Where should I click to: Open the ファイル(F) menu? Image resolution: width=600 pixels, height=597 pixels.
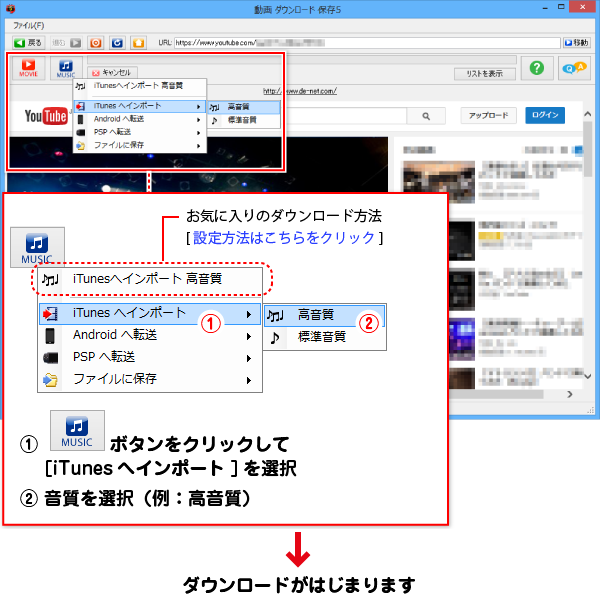(x=28, y=26)
